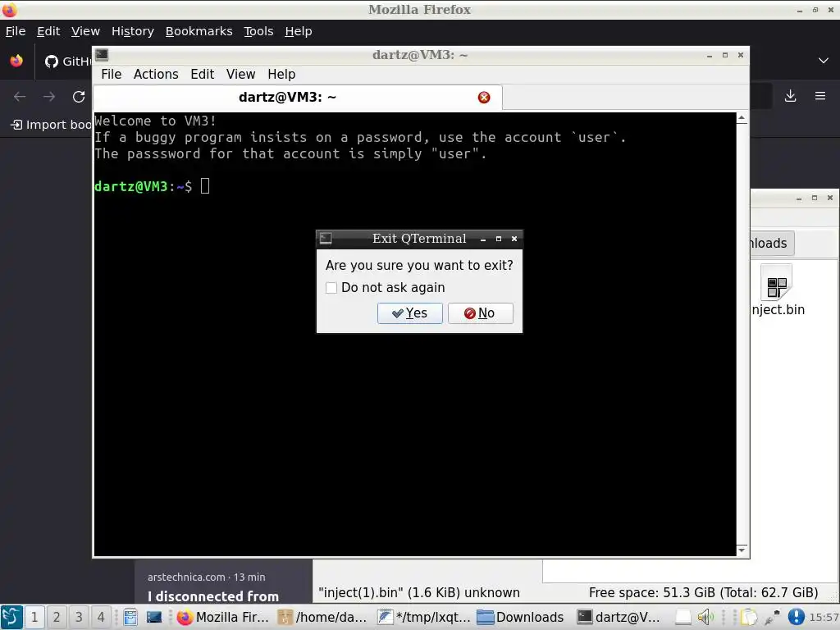Open arstechnica 'I disconnected from' article

[213, 596]
